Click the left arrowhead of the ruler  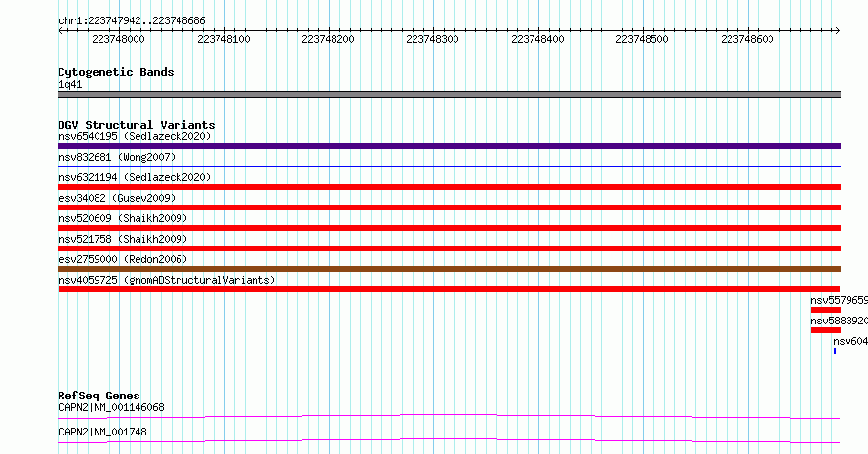tap(60, 31)
